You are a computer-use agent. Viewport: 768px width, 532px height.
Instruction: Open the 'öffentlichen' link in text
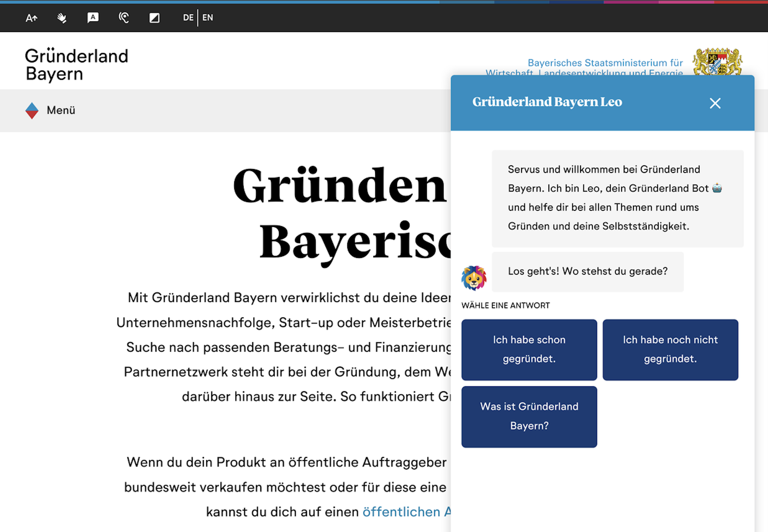[401, 512]
